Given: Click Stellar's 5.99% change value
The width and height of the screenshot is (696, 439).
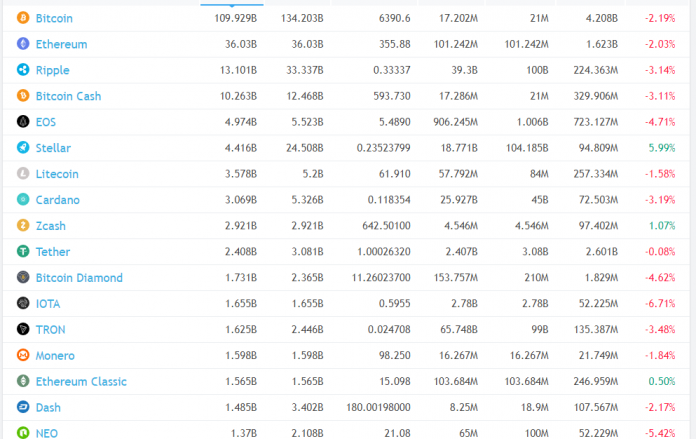Looking at the screenshot, I should (x=661, y=148).
